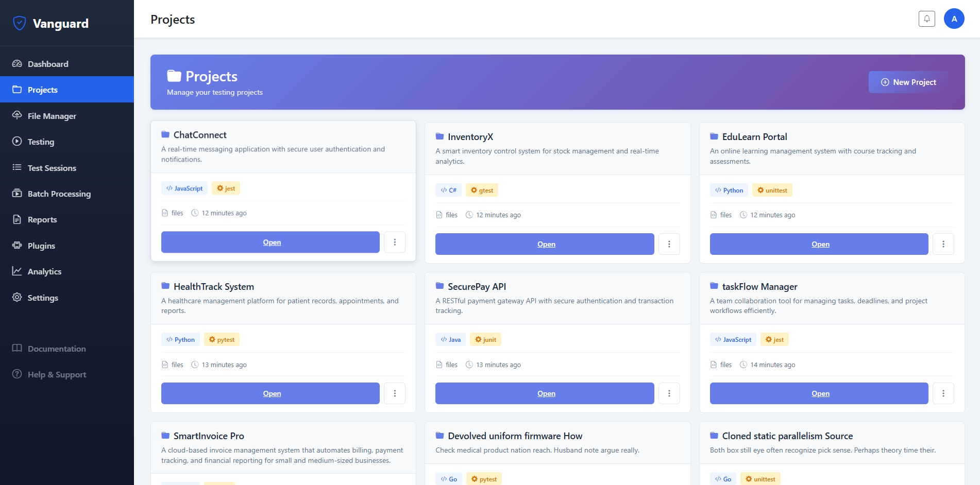Create a New Project

coord(908,82)
